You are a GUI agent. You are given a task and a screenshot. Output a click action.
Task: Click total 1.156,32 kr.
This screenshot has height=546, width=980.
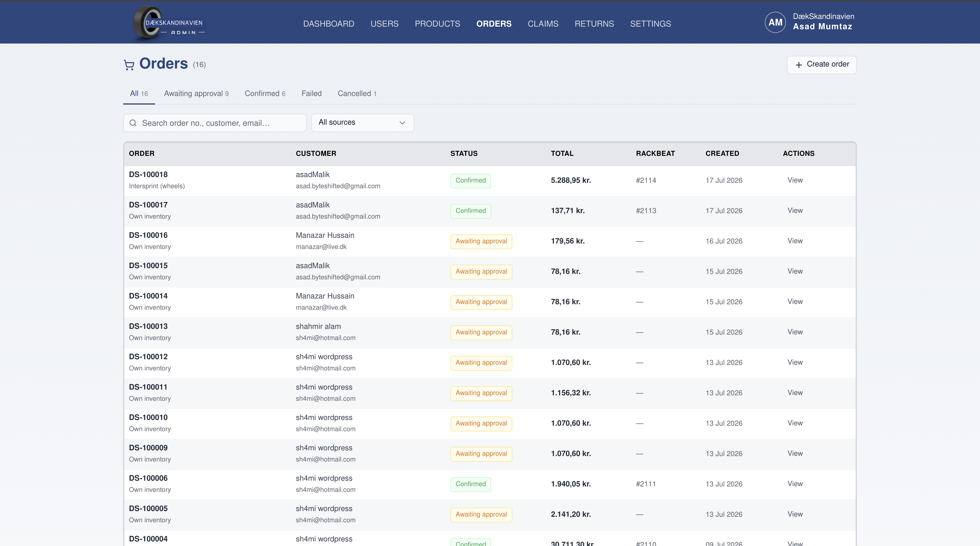coord(571,393)
